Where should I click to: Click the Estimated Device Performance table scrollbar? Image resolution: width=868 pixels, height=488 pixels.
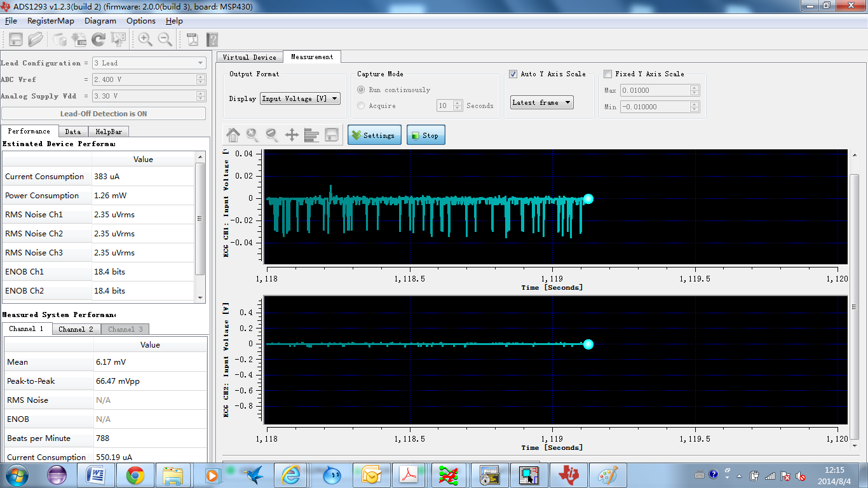click(x=200, y=219)
